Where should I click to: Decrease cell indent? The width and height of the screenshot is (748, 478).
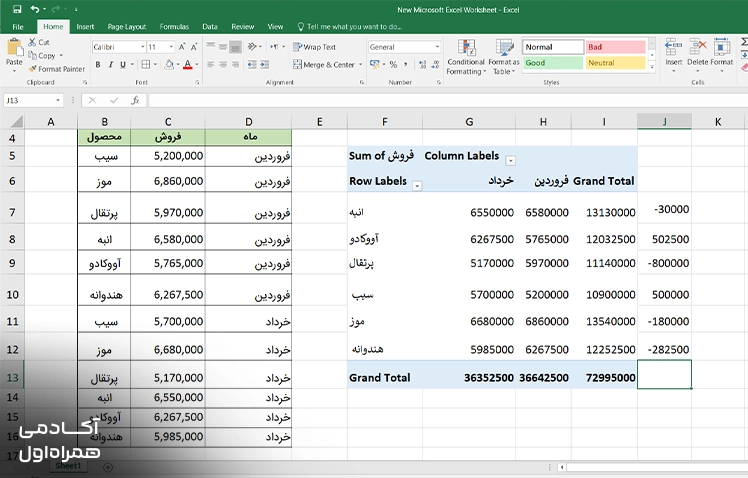[x=252, y=64]
